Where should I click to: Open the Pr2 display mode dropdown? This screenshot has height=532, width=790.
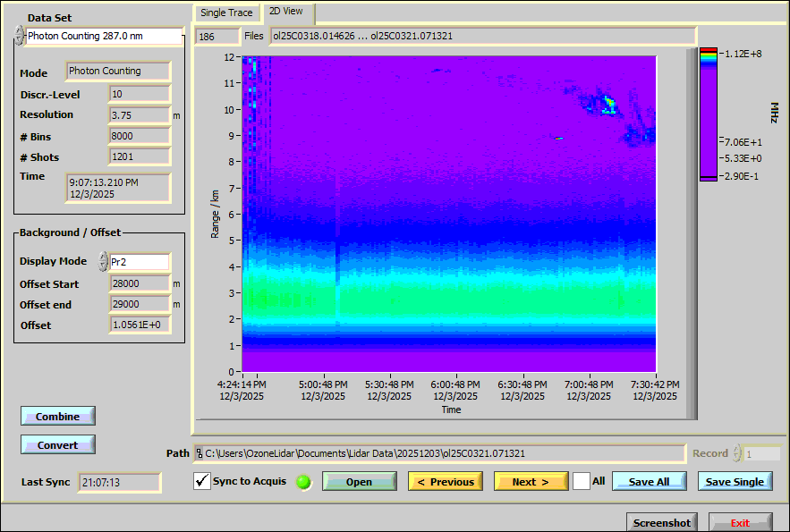[139, 262]
